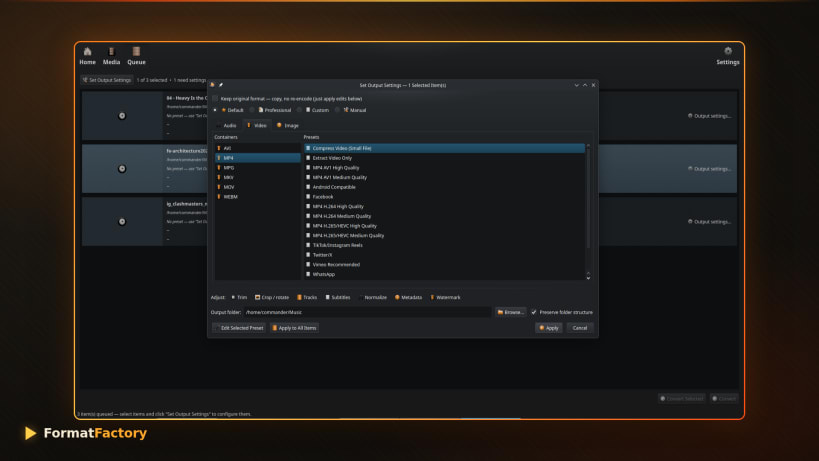Viewport: 819px width, 461px height.
Task: Choose TikTok/Instagram Reels preset
Action: (444, 245)
